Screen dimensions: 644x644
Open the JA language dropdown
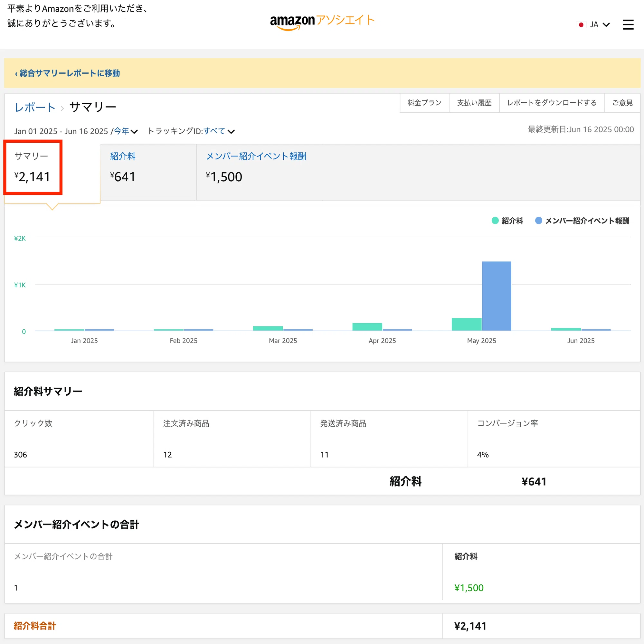(600, 25)
